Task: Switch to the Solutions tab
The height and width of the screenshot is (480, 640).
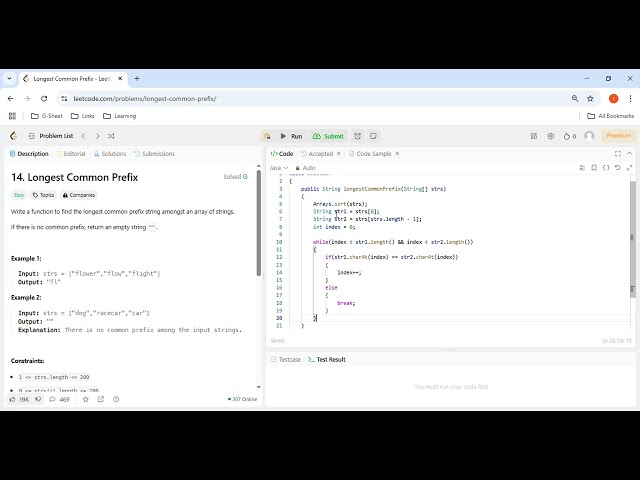Action: pos(110,154)
